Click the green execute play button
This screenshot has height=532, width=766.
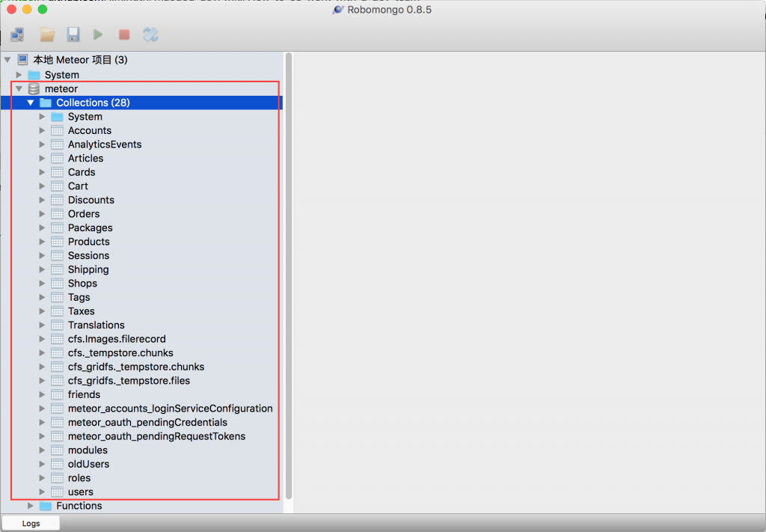[x=98, y=34]
